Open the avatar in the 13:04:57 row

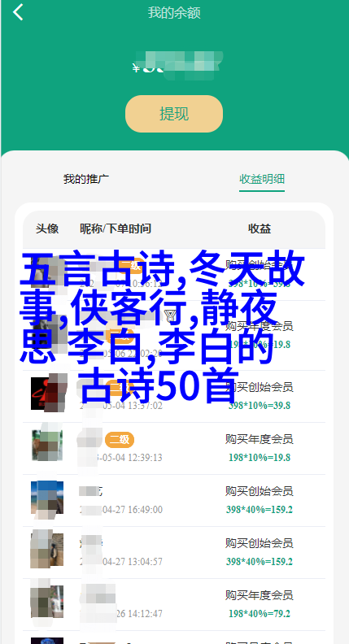(47, 550)
